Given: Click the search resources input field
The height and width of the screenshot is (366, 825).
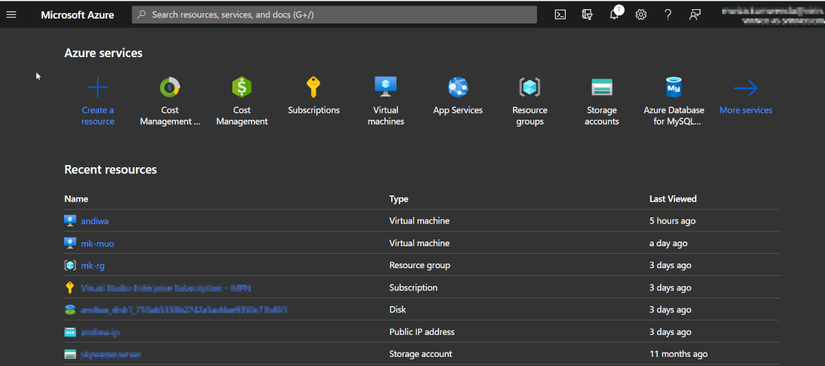Looking at the screenshot, I should coord(334,15).
